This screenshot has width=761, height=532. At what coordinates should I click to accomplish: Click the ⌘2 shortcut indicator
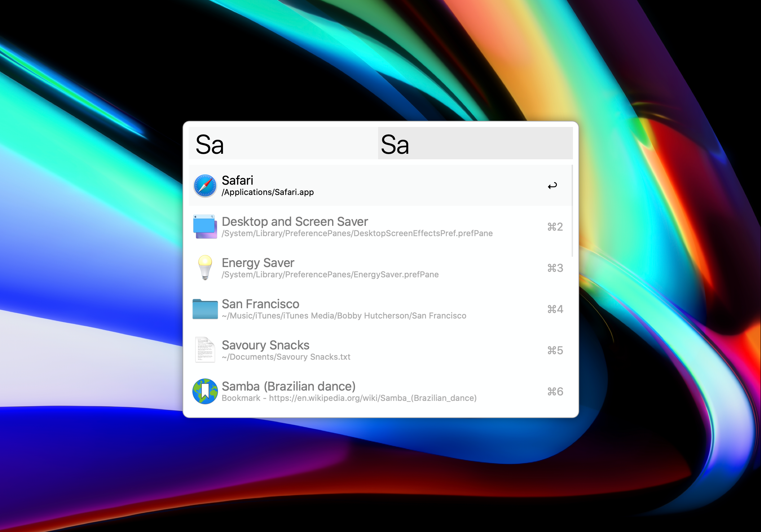click(x=555, y=227)
